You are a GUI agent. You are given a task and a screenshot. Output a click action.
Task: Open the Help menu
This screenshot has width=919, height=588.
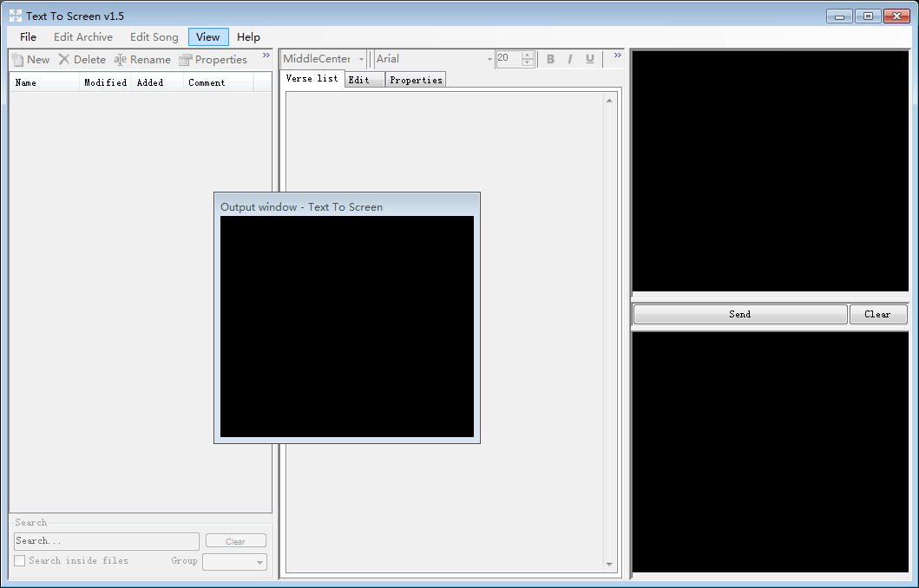(248, 37)
